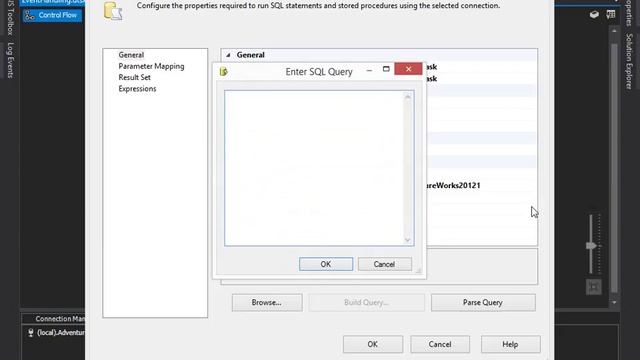Click the designer scroll up arrow

point(614,31)
